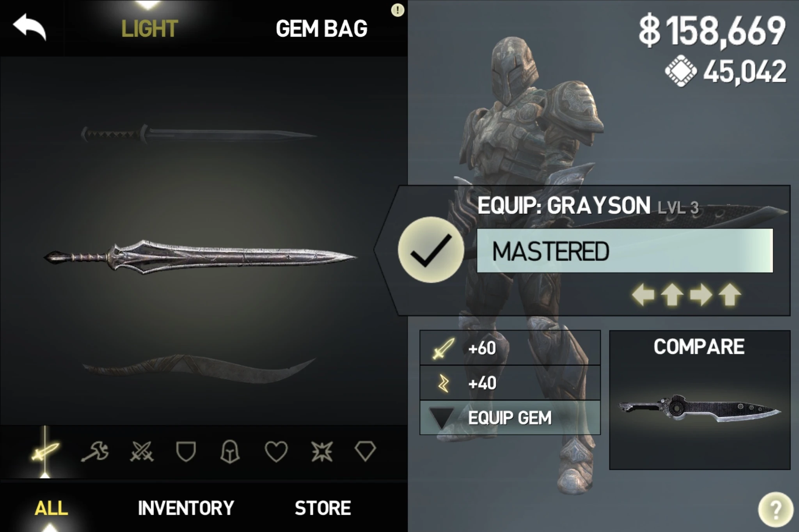This screenshot has height=532, width=799.
Task: Open the heart armor category icon
Action: click(x=276, y=452)
